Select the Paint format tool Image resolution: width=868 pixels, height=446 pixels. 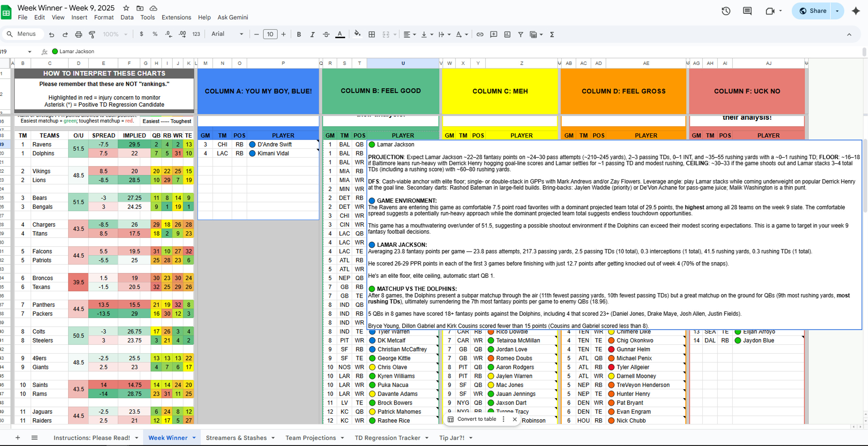click(92, 34)
